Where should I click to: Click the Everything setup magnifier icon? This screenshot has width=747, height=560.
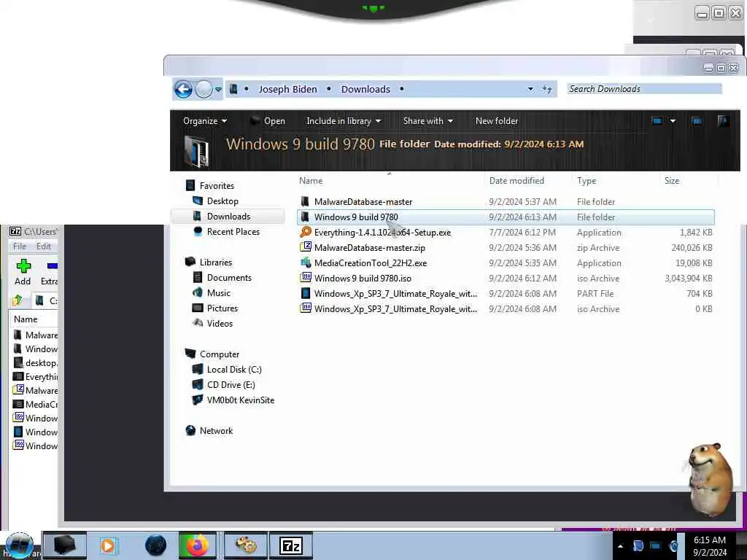pyautogui.click(x=306, y=232)
